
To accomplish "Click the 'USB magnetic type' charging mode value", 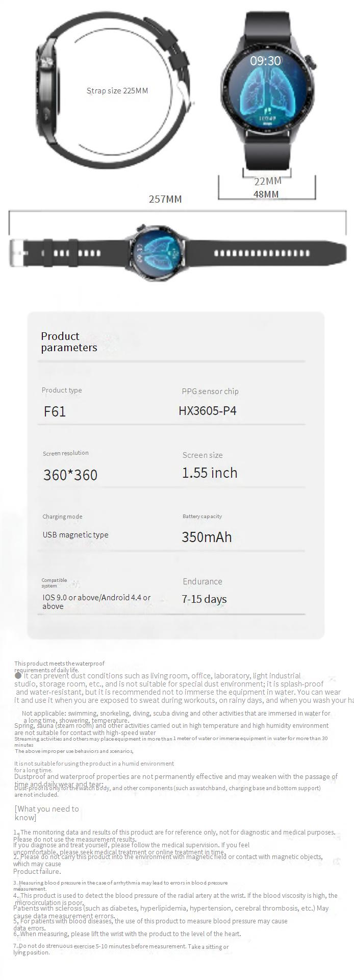I will click(x=75, y=535).
